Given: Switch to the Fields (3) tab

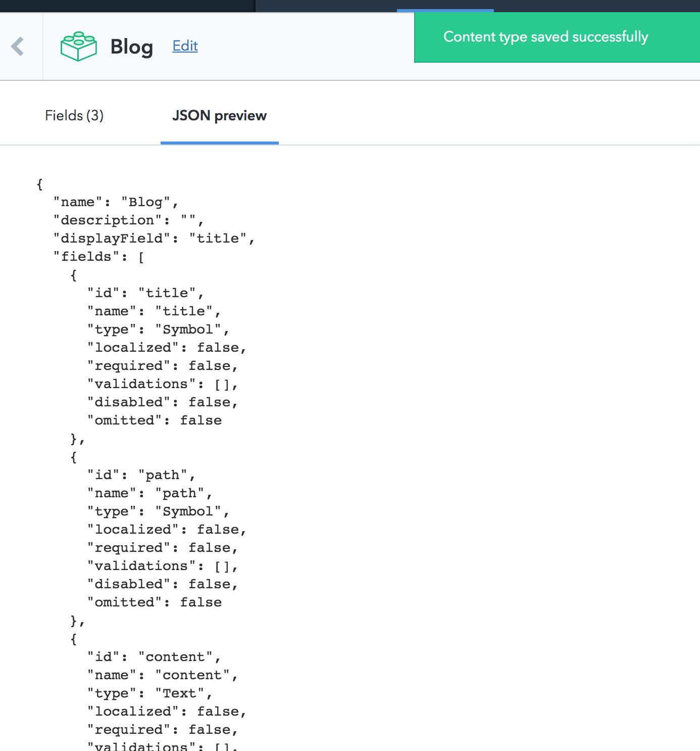Looking at the screenshot, I should 74,116.
